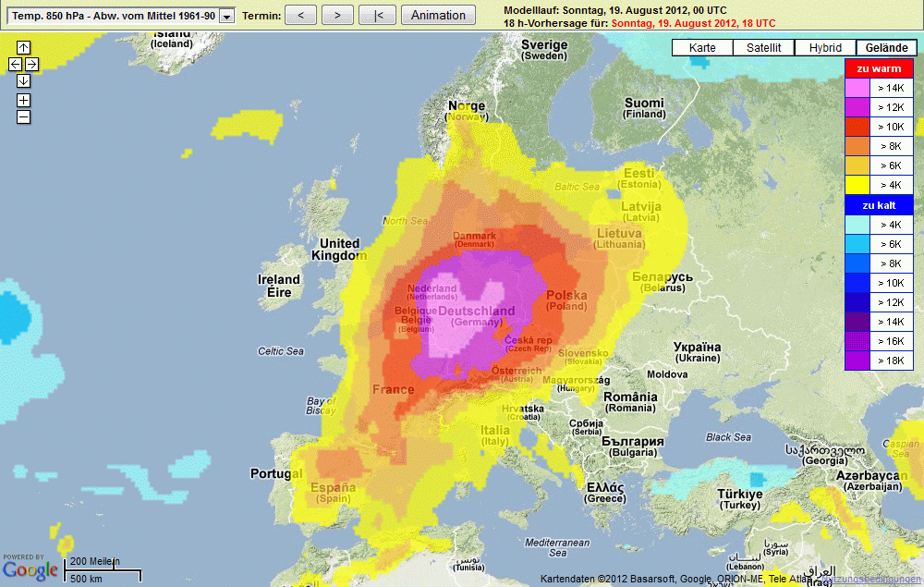Viewport: 924px width, 587px height.
Task: Click the pink >14K warm swatch
Action: 858,88
